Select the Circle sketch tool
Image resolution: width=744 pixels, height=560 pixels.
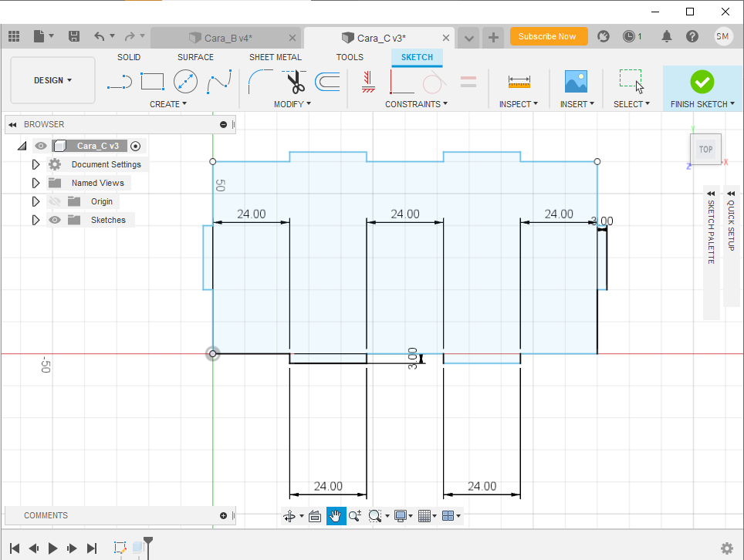[185, 82]
